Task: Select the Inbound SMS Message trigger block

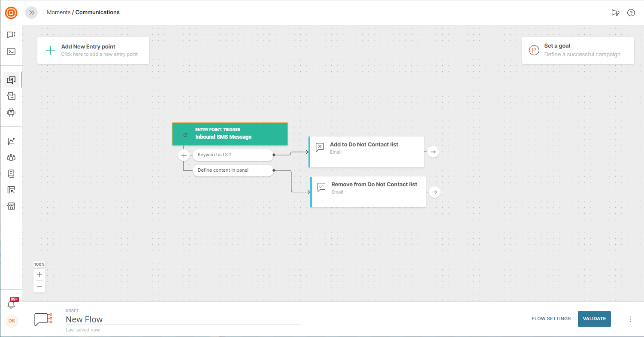Action: click(x=230, y=134)
